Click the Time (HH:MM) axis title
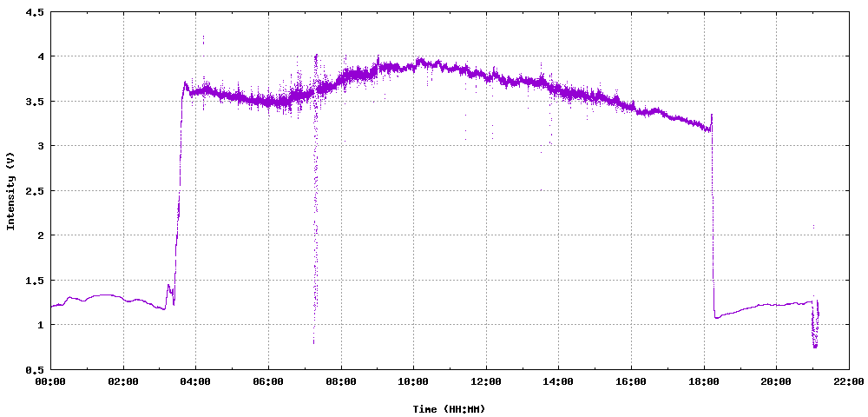The width and height of the screenshot is (868, 417). pos(449,409)
